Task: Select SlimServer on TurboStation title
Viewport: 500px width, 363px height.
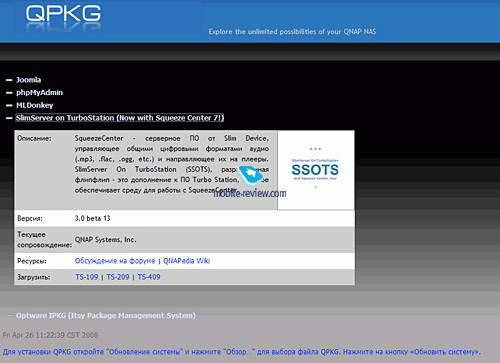Action: [120, 118]
